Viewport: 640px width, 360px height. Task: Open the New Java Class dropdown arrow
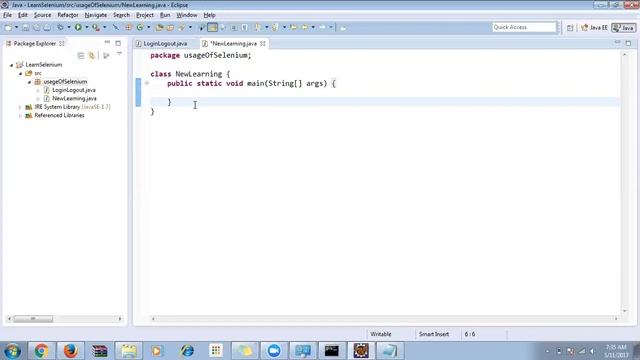[149, 27]
